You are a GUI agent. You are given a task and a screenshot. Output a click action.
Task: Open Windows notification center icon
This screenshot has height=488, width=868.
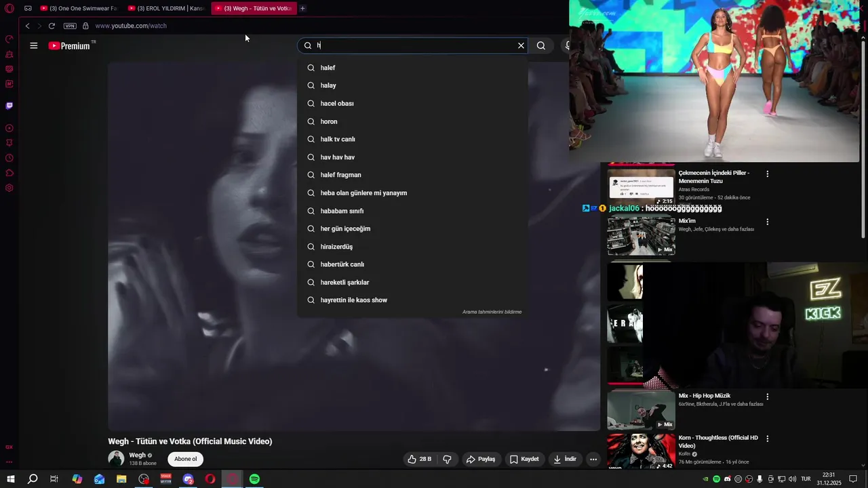tap(853, 479)
